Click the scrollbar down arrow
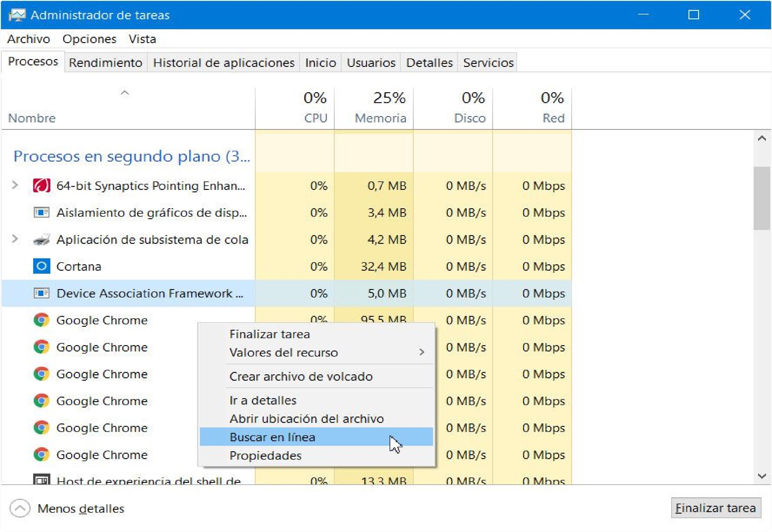Viewport: 772px width, 532px height. point(762,476)
